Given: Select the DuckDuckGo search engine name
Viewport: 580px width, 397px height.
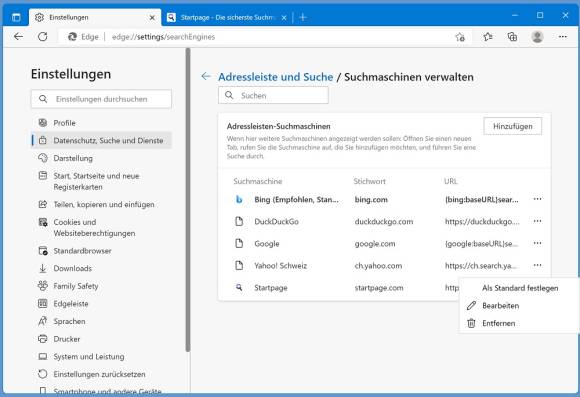Looking at the screenshot, I should [x=276, y=222].
